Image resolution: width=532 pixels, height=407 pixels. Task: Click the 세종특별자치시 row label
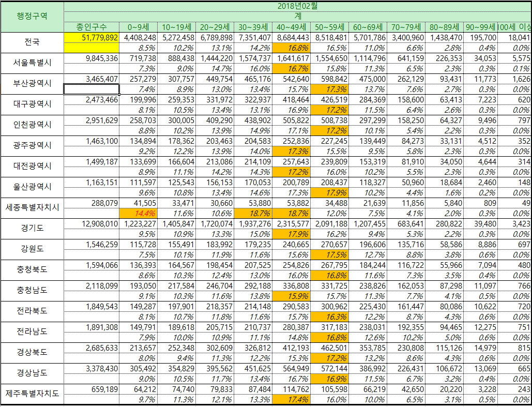pyautogui.click(x=32, y=208)
